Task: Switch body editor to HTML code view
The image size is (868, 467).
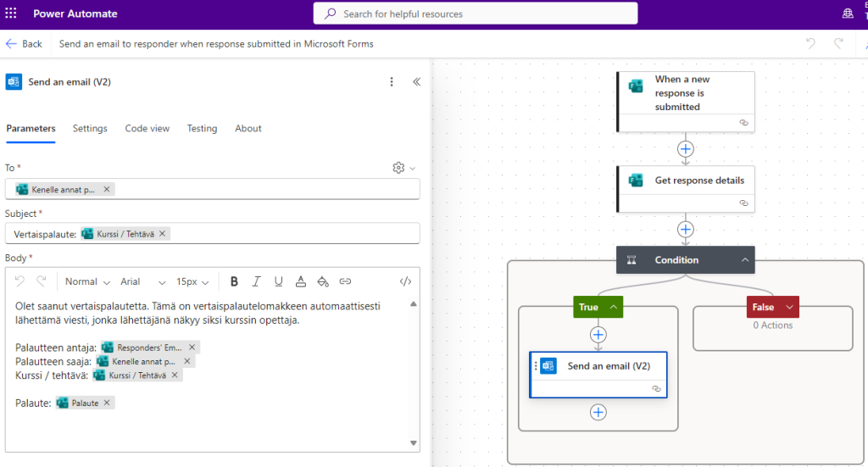Action: tap(405, 281)
